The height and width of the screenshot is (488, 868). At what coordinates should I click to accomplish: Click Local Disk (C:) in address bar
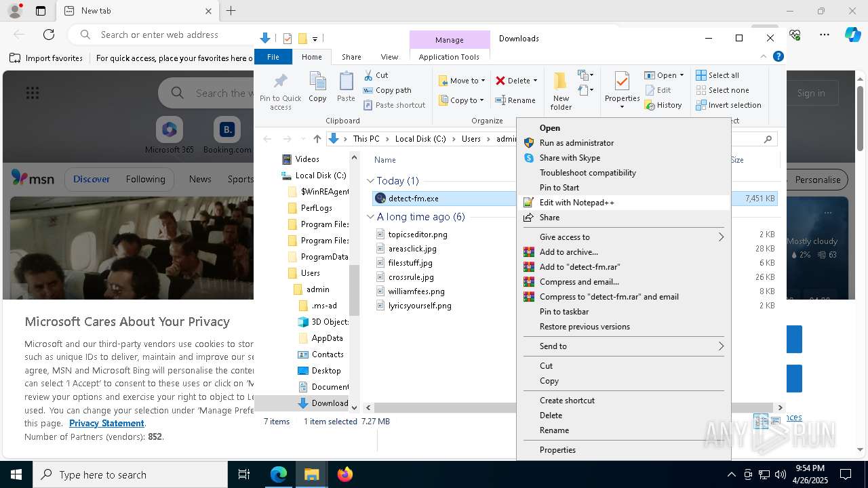(420, 139)
